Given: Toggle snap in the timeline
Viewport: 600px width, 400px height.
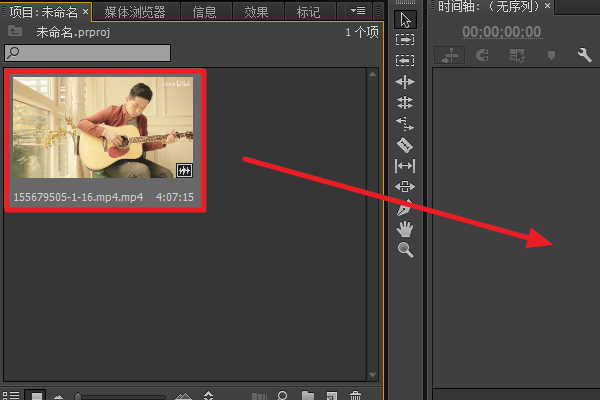Looking at the screenshot, I should pyautogui.click(x=483, y=55).
